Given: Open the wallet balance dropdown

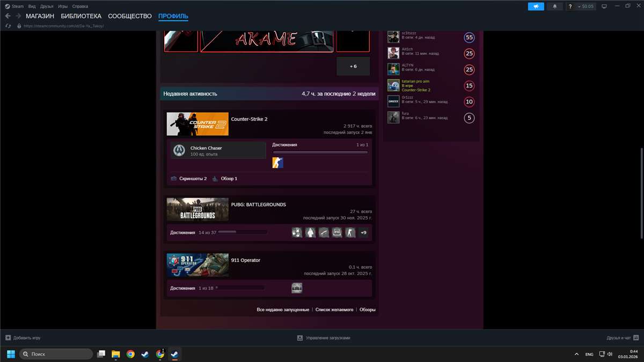Looking at the screenshot, I should point(586,6).
